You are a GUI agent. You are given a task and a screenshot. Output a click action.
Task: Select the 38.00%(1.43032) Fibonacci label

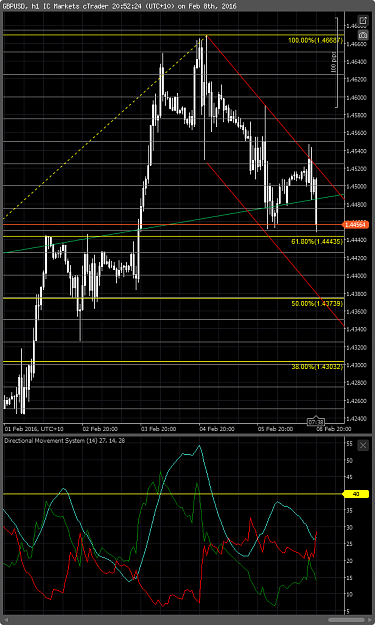click(317, 366)
